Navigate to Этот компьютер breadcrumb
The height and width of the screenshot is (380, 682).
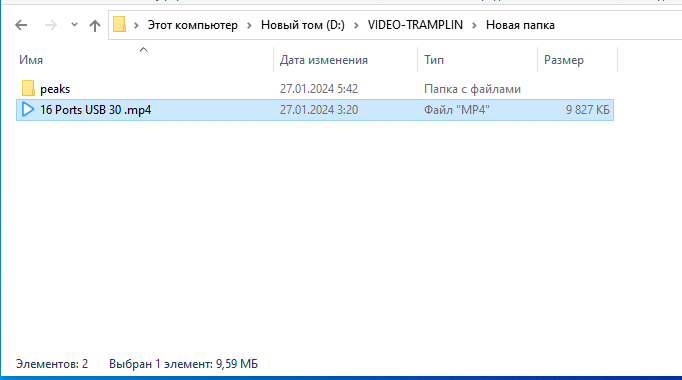tap(193, 25)
